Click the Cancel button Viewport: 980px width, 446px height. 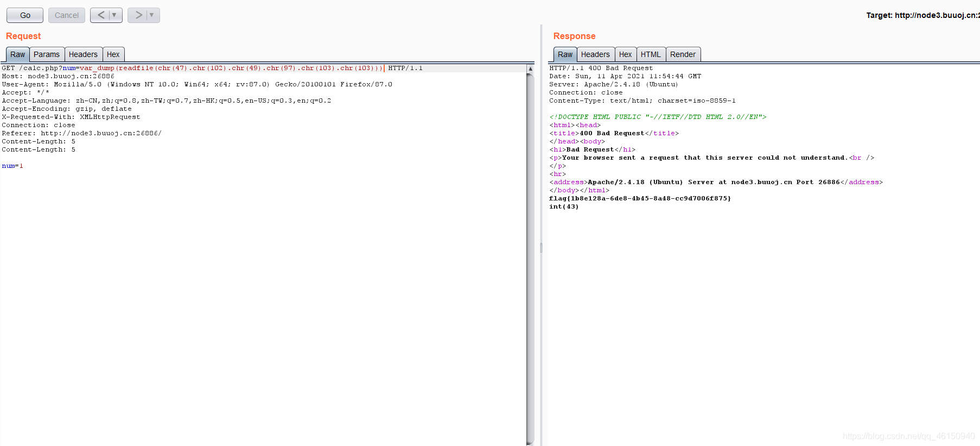point(67,15)
